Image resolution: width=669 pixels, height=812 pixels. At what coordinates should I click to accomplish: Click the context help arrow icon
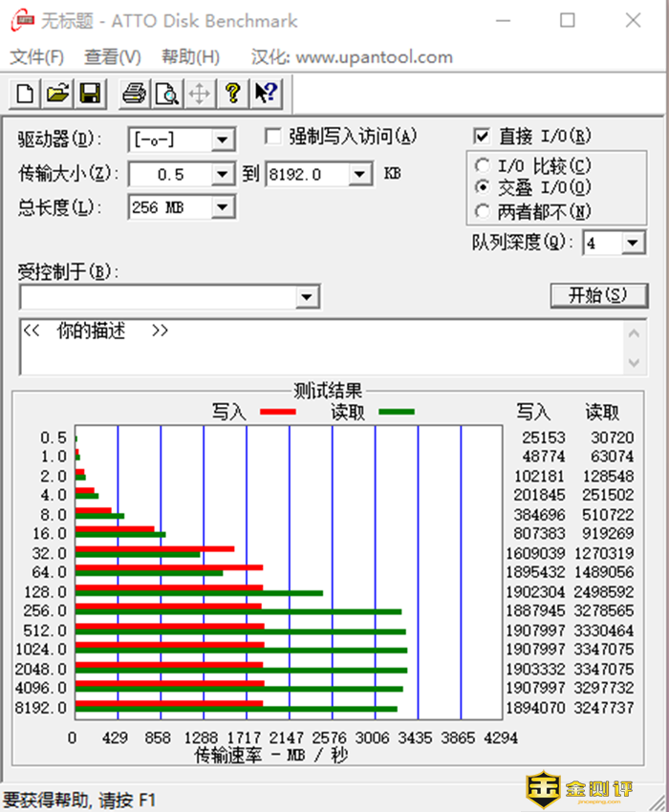[266, 94]
